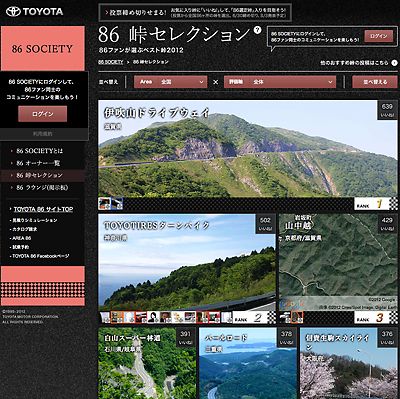The height and width of the screenshot is (399, 400).
Task: Click the 429 いいね counter on 山中越 card
Action: tap(387, 224)
